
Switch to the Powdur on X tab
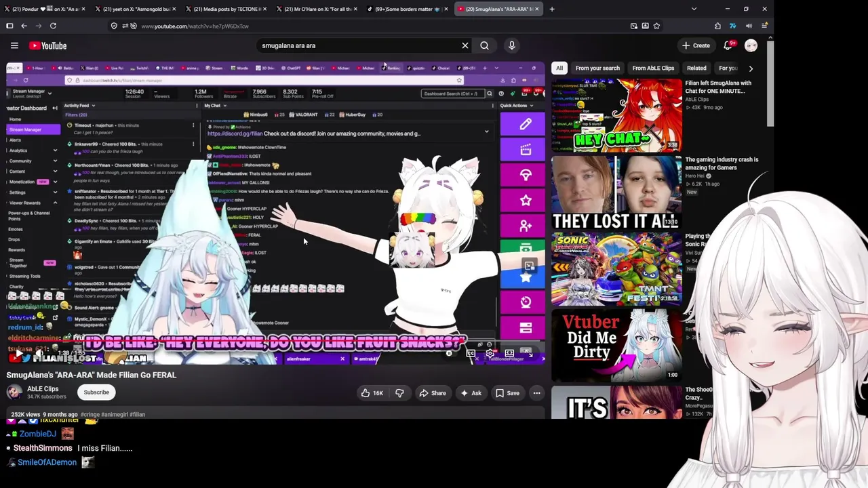click(x=45, y=9)
